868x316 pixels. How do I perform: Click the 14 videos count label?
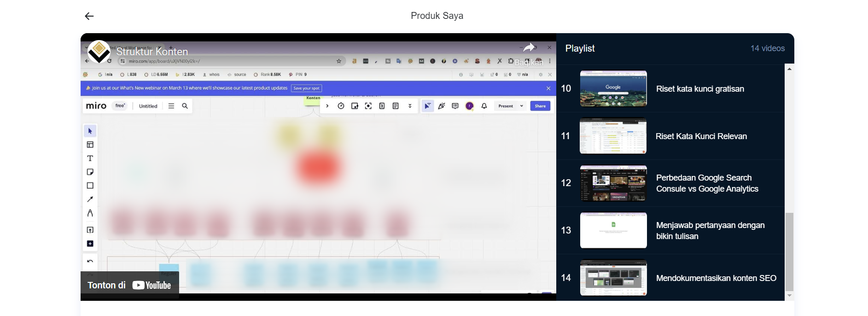coord(768,48)
